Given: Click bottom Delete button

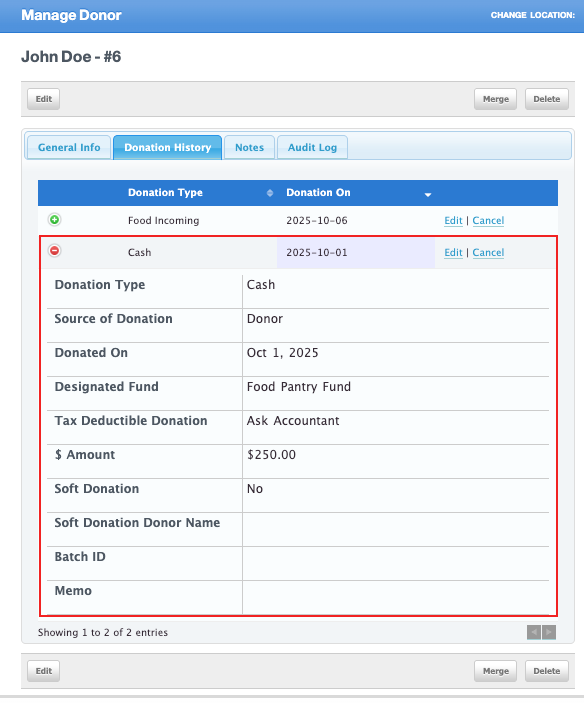Looking at the screenshot, I should pos(547,671).
